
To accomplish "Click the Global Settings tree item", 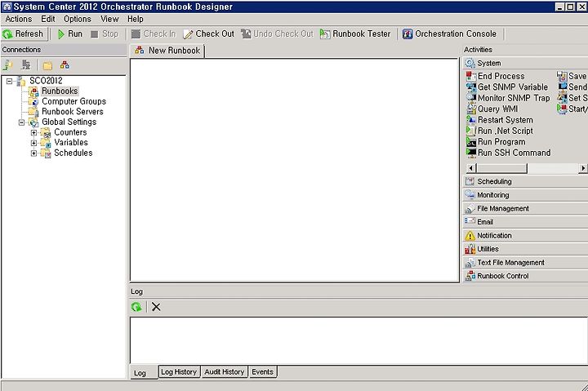I will click(x=69, y=122).
